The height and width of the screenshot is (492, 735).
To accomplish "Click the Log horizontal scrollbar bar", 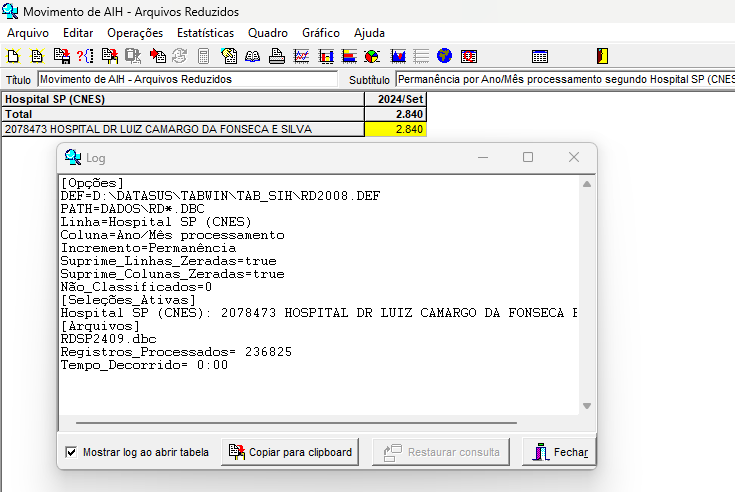I will click(x=296, y=423).
